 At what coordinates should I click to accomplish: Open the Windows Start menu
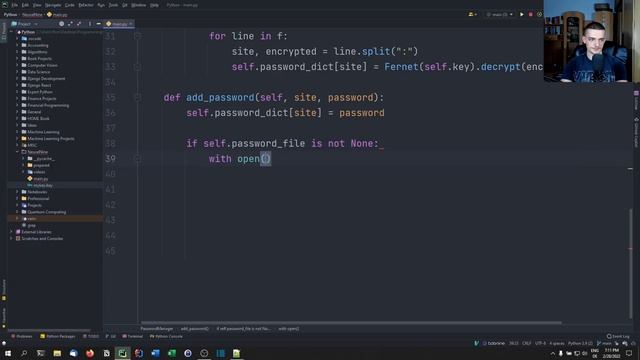7,353
